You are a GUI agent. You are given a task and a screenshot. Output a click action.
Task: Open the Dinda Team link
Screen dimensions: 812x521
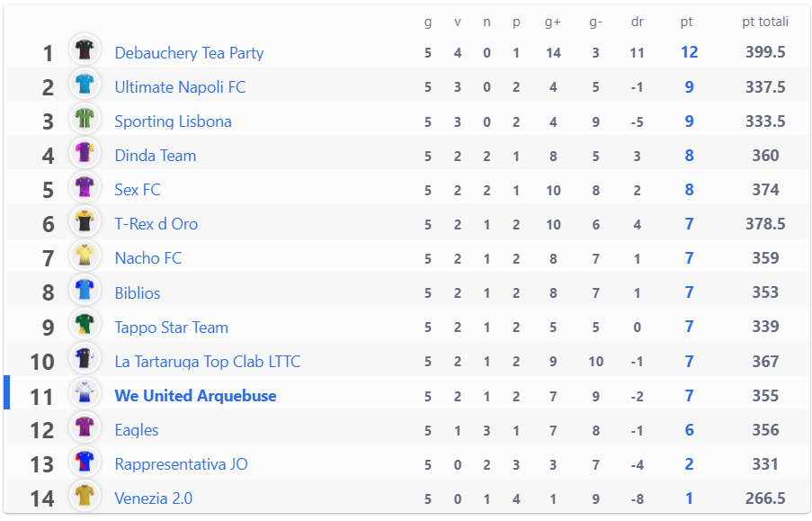(x=156, y=156)
